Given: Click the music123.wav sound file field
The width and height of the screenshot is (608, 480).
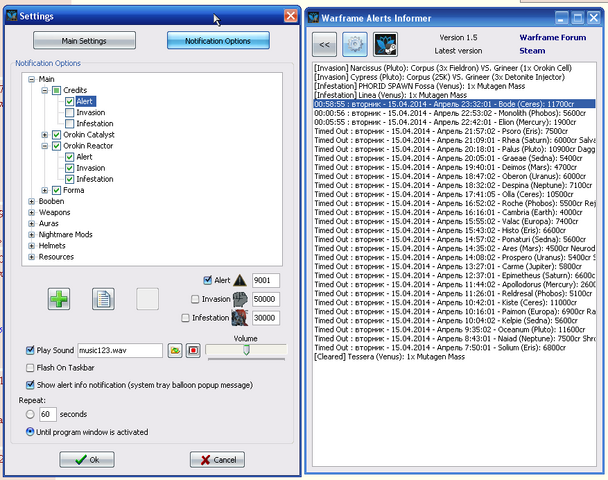Looking at the screenshot, I should (x=120, y=351).
